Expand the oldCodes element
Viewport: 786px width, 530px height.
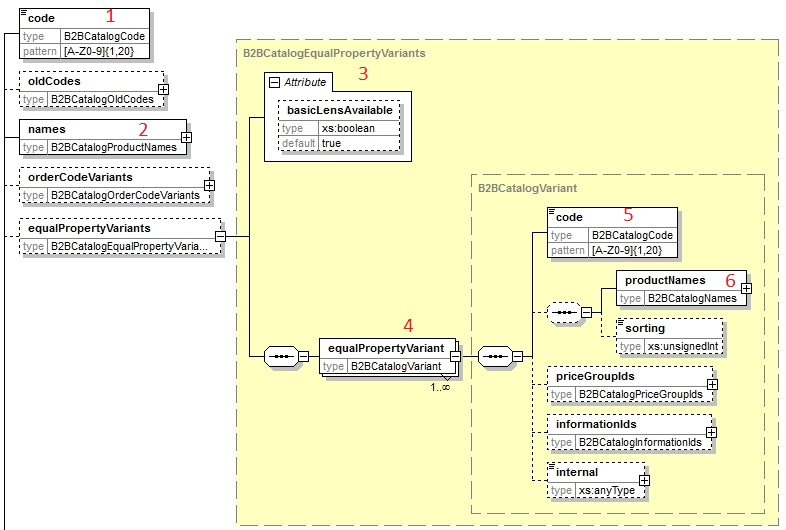click(x=164, y=89)
